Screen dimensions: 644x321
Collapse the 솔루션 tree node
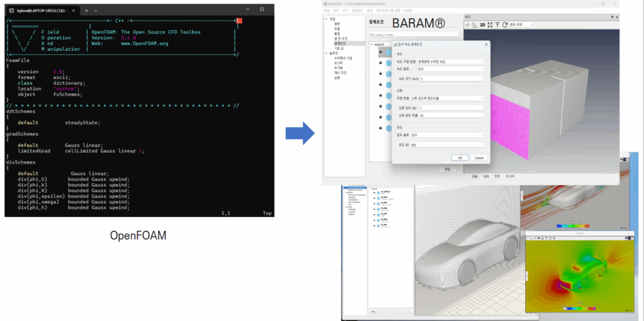pos(327,53)
